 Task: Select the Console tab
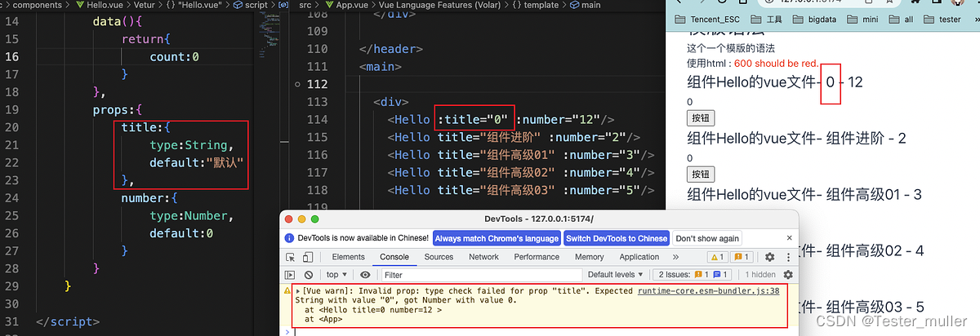point(394,257)
